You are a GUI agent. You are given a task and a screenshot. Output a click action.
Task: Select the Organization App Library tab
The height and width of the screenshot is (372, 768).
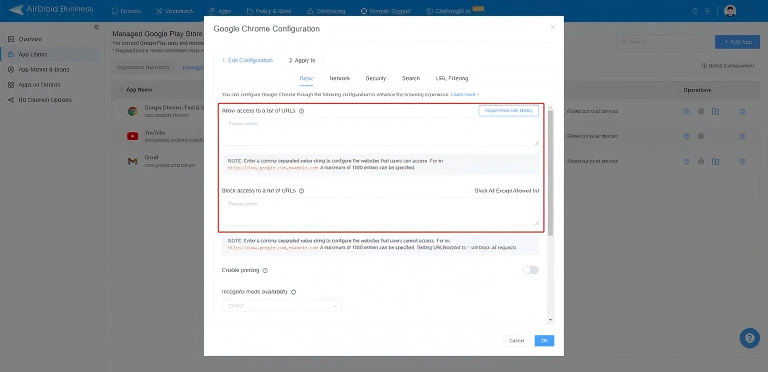pos(143,67)
